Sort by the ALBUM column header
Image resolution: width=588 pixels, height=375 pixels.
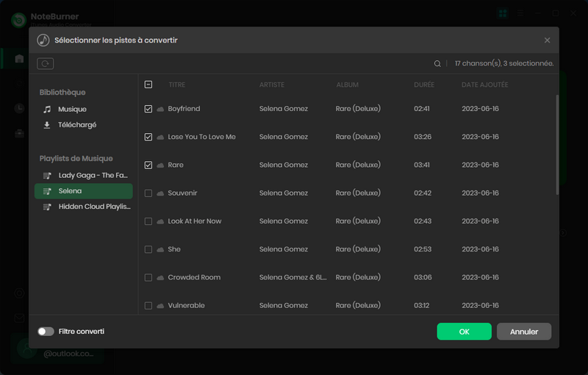347,85
